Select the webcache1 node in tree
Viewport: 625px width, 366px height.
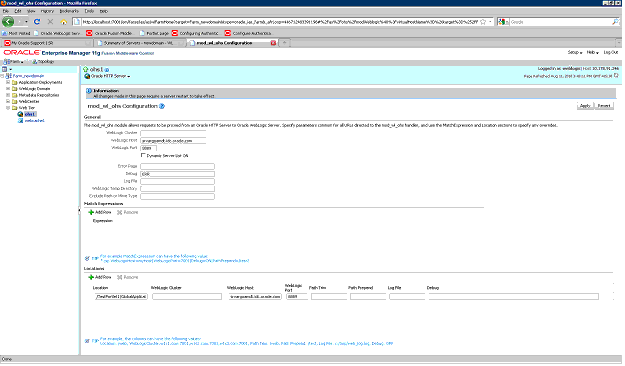pos(34,120)
